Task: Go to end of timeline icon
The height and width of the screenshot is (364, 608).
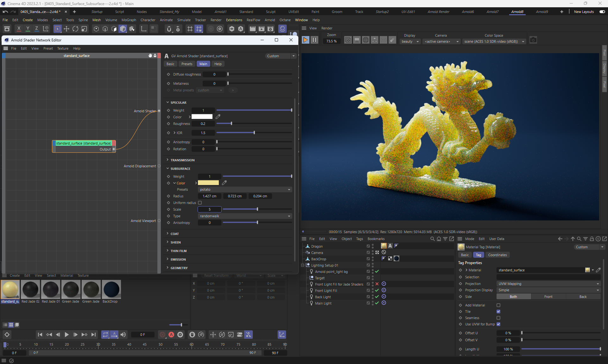Action: 93,335
